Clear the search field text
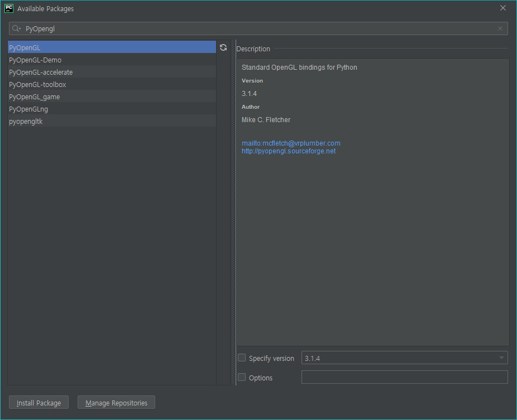Screen dimensions: 517x420 500,28
